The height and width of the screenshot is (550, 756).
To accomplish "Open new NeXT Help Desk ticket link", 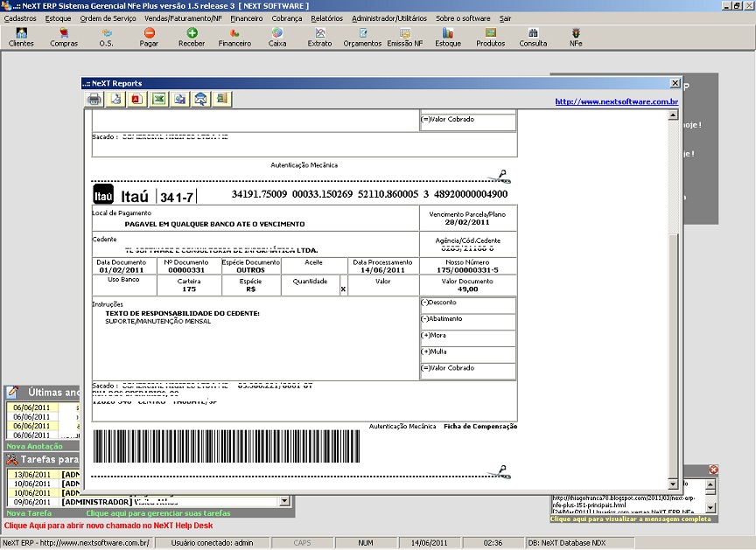I will click(x=108, y=526).
